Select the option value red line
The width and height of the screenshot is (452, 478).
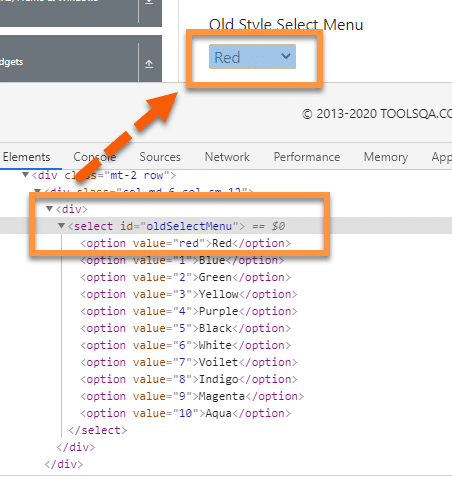click(185, 243)
